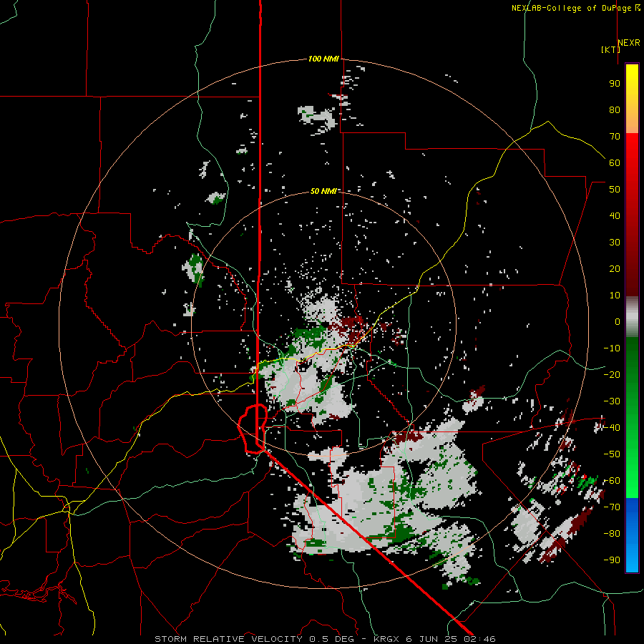Select the 90 value on the velocity scale
Image resolution: width=644 pixels, height=644 pixels.
pos(615,84)
